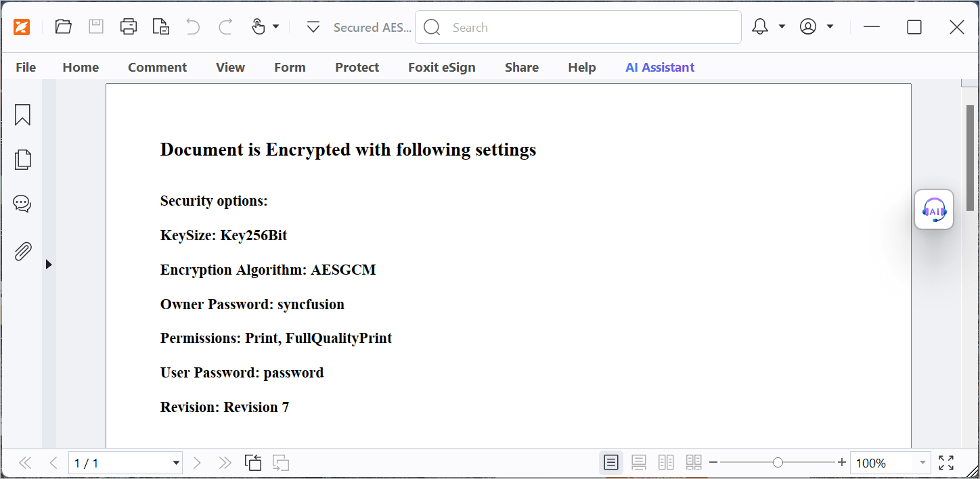Open the Protect tab
This screenshot has width=980, height=479.
click(x=357, y=68)
